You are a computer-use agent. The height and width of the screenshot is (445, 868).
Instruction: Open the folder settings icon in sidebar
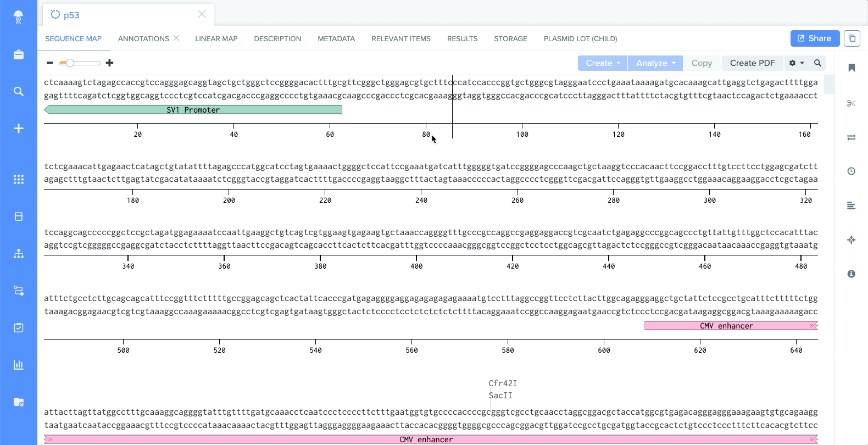coord(19,402)
